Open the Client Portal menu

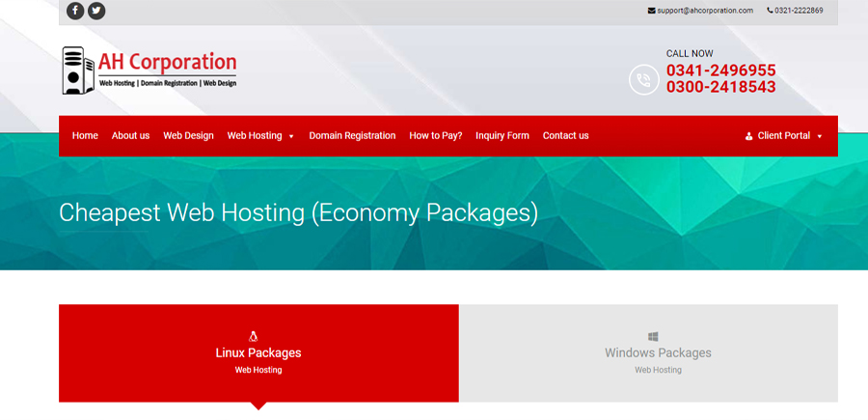tap(784, 136)
